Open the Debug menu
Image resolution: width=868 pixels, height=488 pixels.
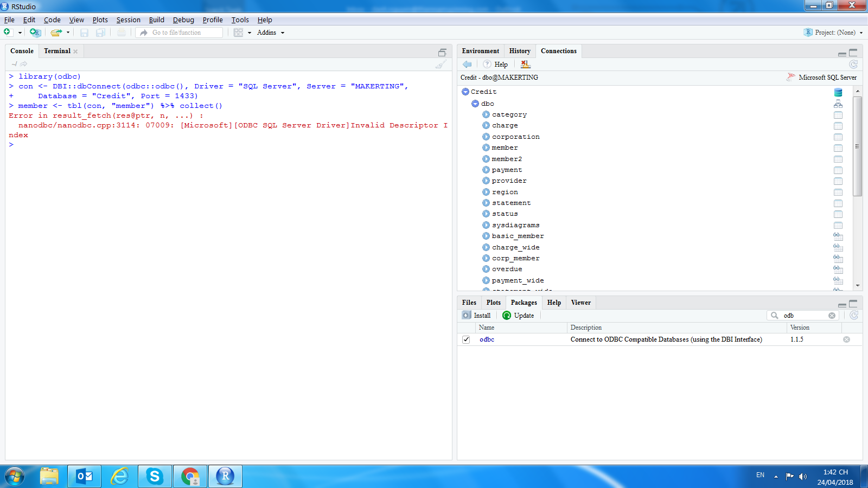183,20
